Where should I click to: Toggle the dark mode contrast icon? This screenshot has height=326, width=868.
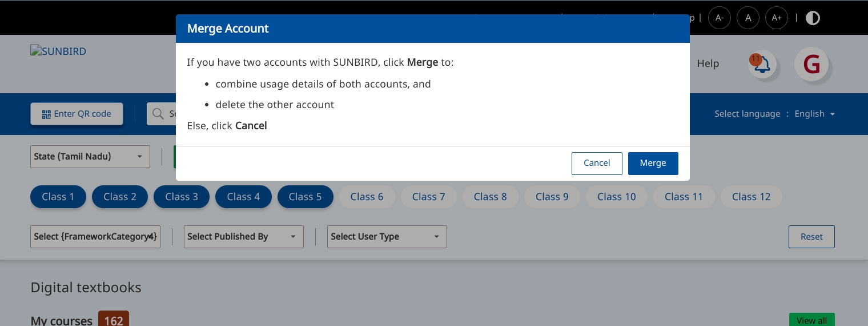[813, 18]
